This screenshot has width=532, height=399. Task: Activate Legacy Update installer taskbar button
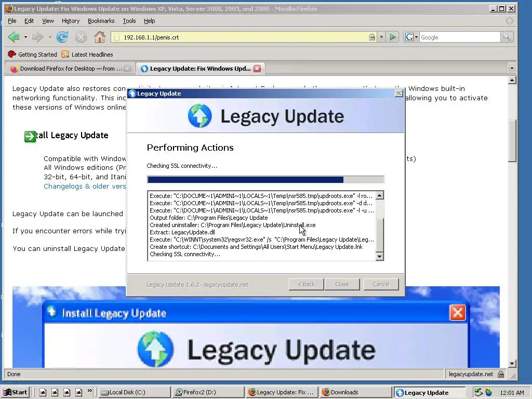click(429, 392)
